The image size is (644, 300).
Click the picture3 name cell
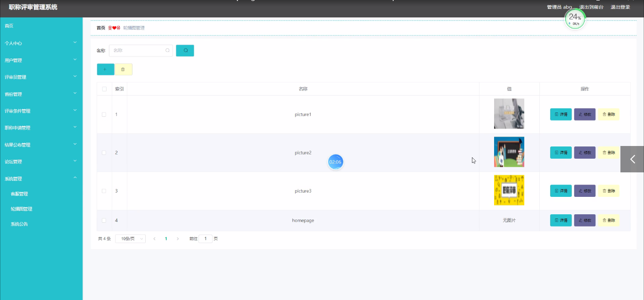(x=303, y=191)
